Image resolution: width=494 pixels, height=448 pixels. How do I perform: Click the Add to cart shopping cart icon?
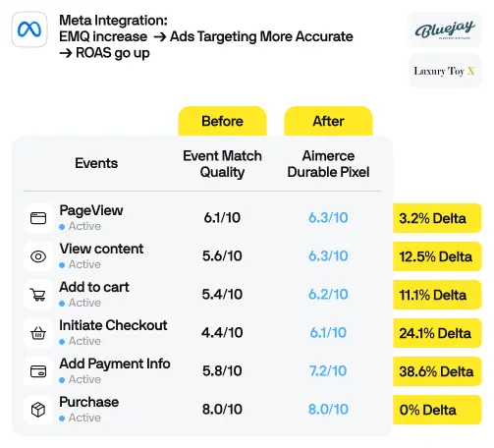click(38, 295)
